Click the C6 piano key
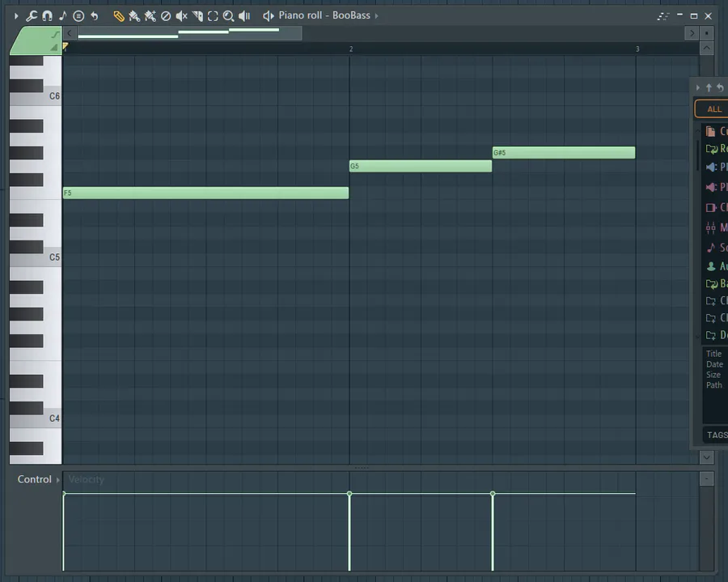 [36, 96]
